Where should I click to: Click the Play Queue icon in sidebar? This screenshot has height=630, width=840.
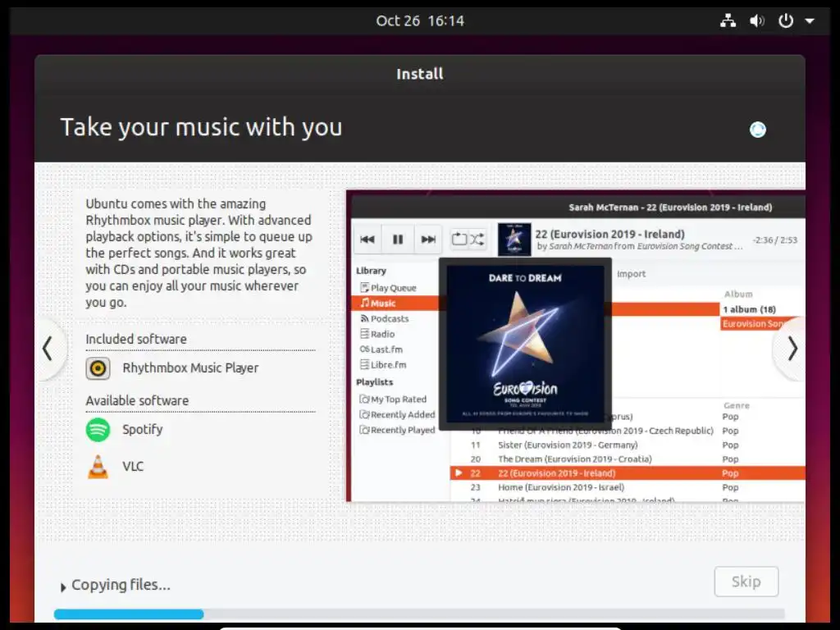[x=365, y=288]
